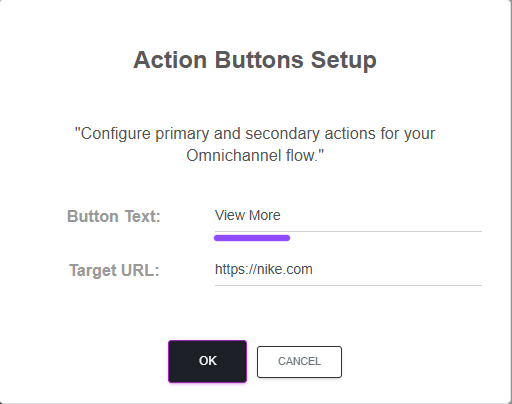The width and height of the screenshot is (512, 404).
Task: Click the purple indicator bar under View More
Action: coord(252,238)
